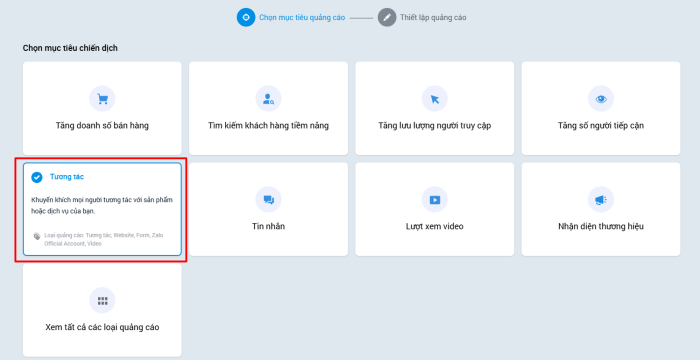Image resolution: width=700 pixels, height=360 pixels.
Task: Click the Tương tác title link
Action: [x=67, y=177]
